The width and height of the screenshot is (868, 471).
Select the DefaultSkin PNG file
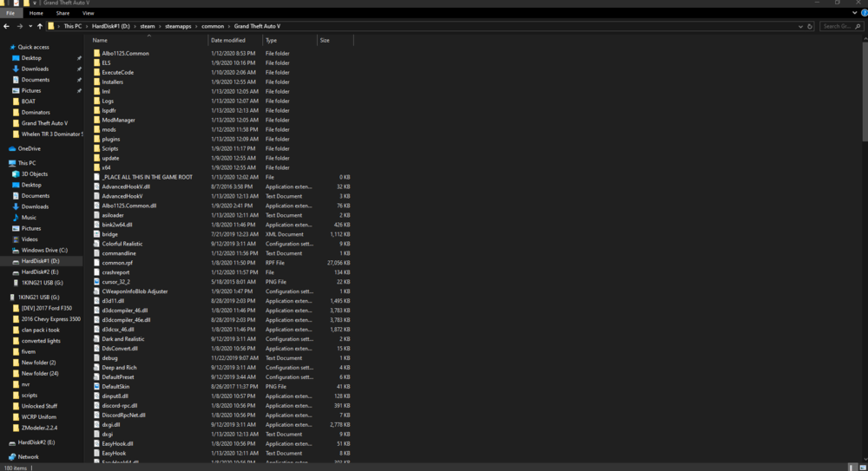(115, 387)
